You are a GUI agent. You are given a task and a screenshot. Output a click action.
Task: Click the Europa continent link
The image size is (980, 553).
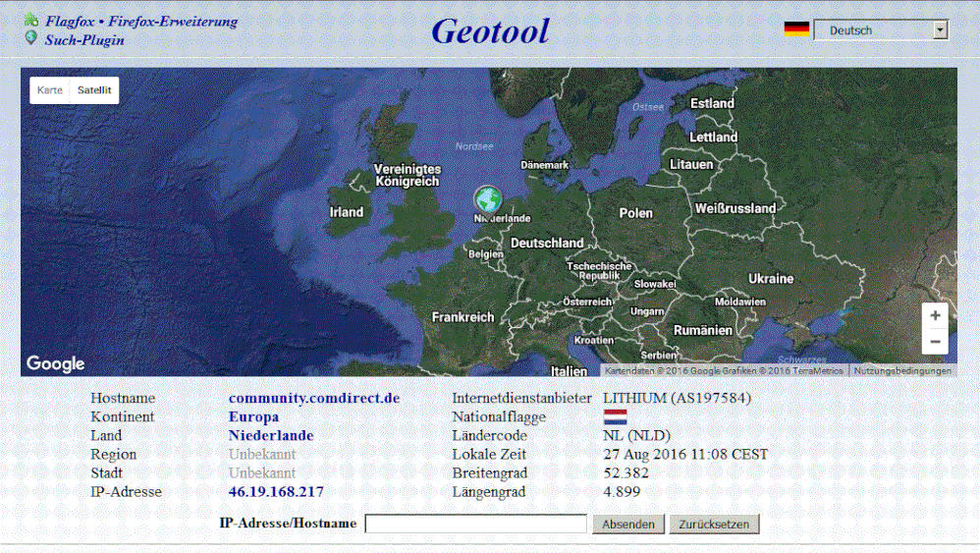(x=253, y=416)
